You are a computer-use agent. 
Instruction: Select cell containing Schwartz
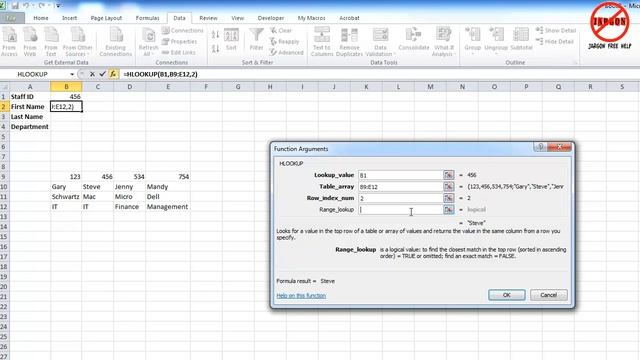[x=66, y=197]
